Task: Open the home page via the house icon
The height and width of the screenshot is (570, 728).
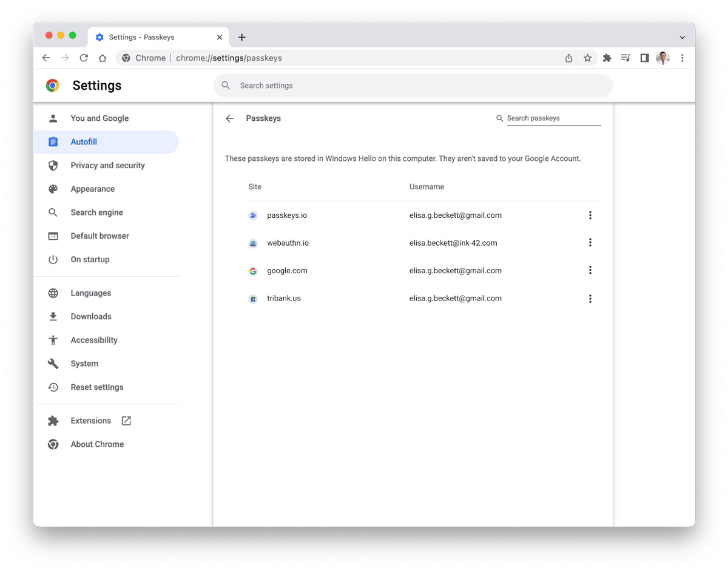Action: click(x=103, y=58)
